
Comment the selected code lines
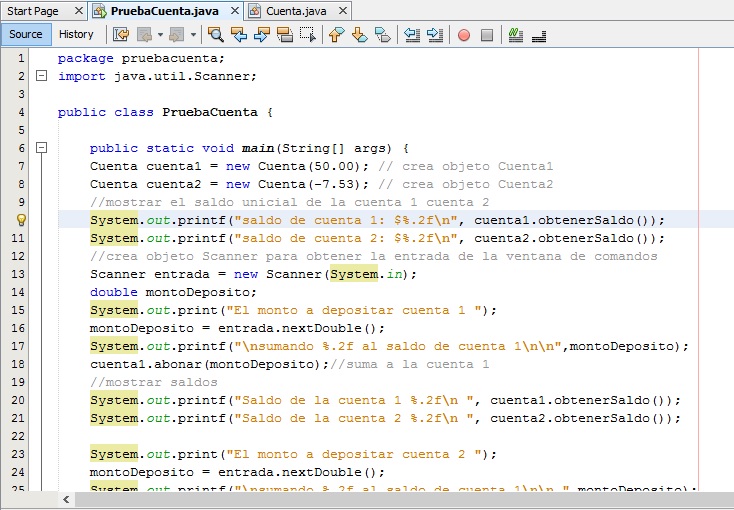515,34
